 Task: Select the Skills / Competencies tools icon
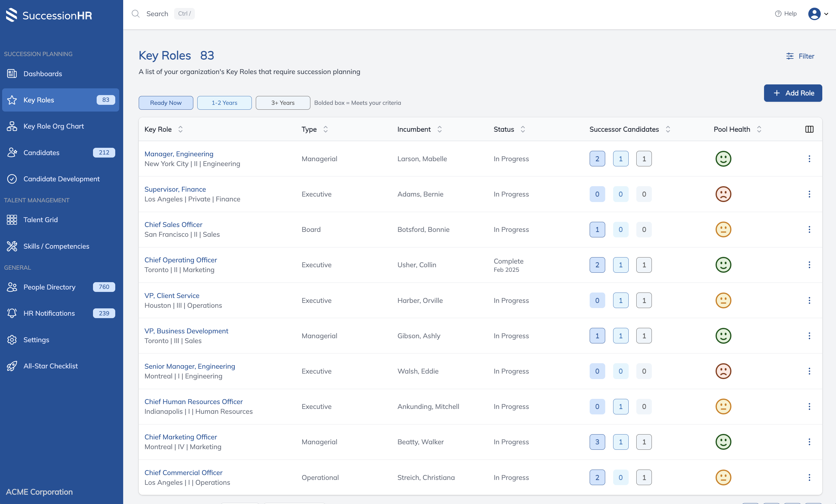tap(12, 246)
